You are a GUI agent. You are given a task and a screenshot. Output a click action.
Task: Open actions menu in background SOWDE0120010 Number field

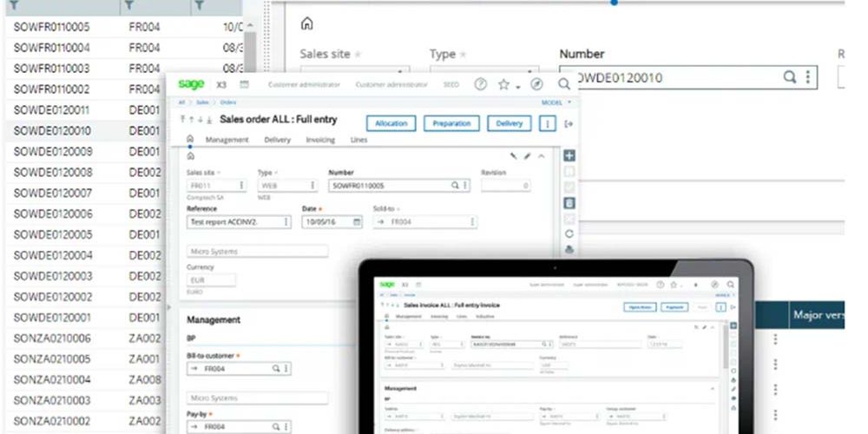coord(807,77)
